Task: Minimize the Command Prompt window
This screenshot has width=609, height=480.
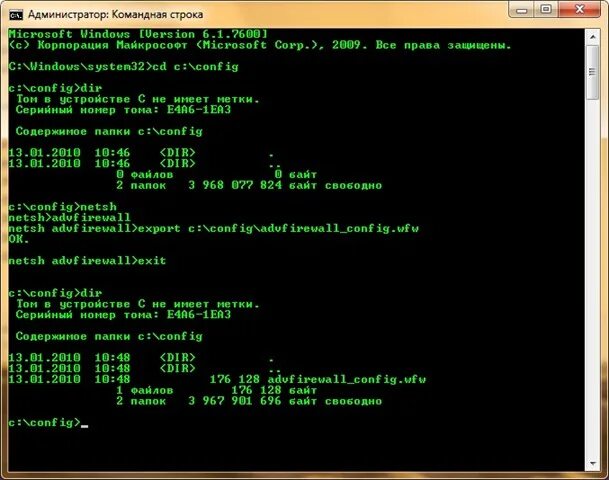Action: 521,9
